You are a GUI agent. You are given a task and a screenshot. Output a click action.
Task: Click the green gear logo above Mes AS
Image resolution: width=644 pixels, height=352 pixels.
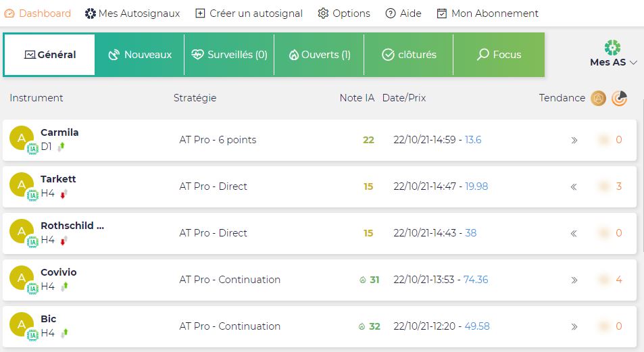(x=612, y=47)
